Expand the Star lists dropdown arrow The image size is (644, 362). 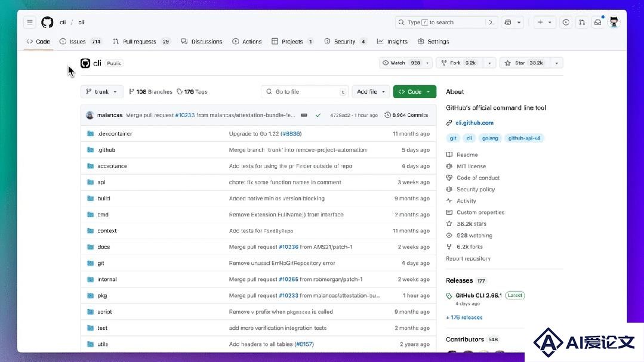[556, 63]
